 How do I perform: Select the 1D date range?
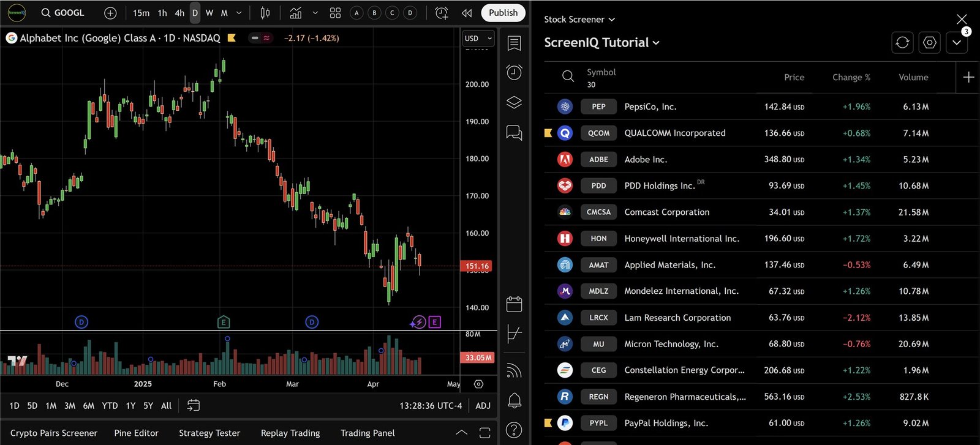15,406
